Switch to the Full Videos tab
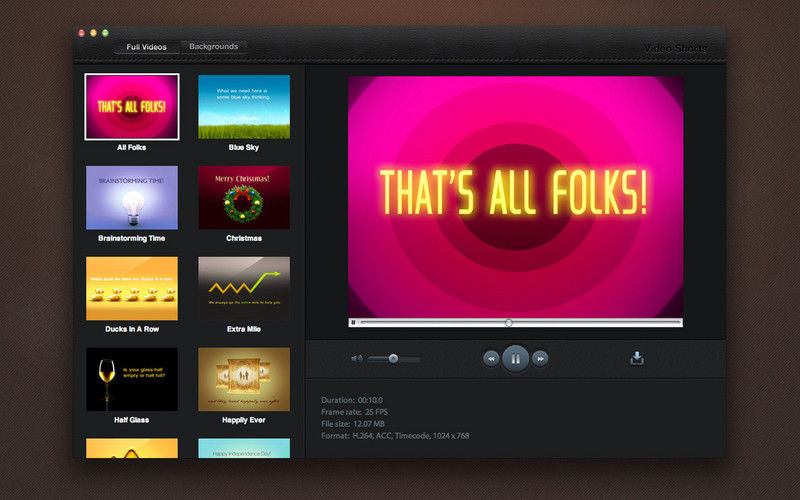800x500 pixels. 146,47
